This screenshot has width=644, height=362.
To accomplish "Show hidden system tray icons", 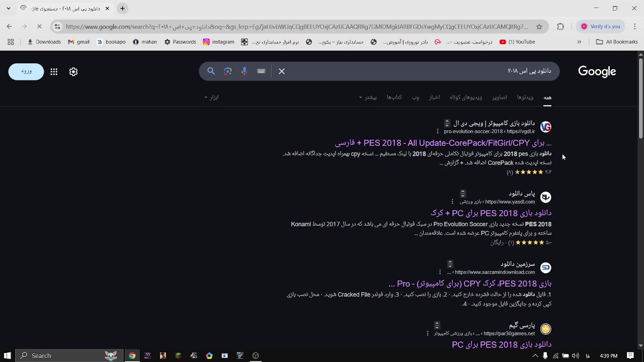I will 535,355.
